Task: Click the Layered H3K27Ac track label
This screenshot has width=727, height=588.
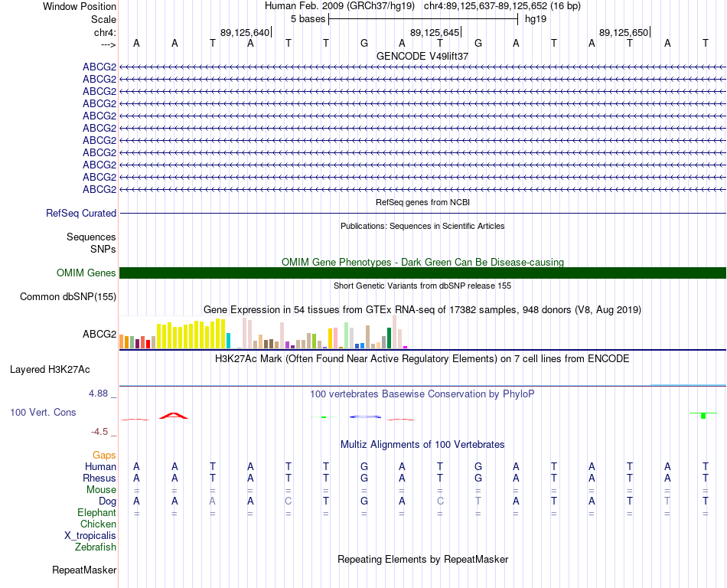Action: pyautogui.click(x=50, y=370)
